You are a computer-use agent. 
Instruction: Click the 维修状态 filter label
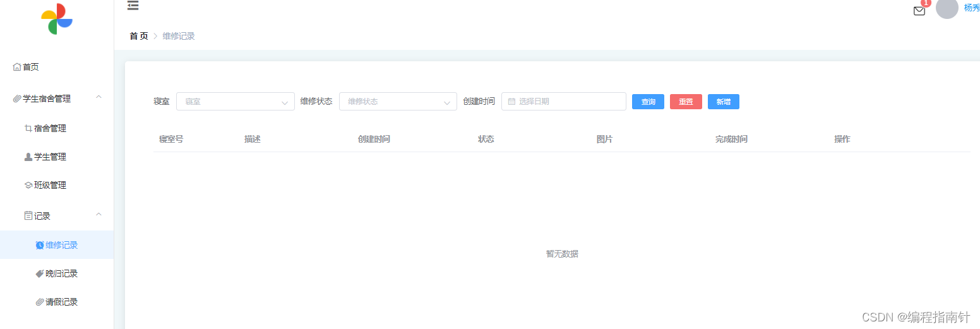pyautogui.click(x=316, y=101)
